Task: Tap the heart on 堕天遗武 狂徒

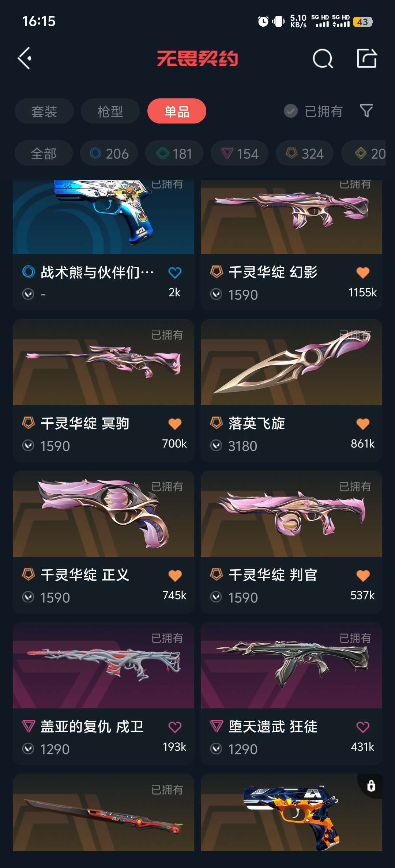Action: coord(363,727)
